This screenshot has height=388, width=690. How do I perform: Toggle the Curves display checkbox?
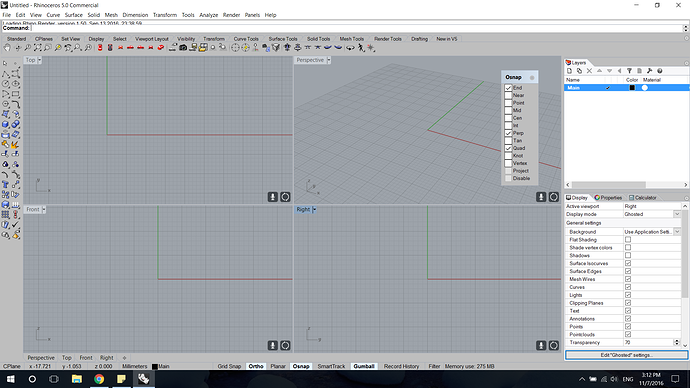click(628, 287)
